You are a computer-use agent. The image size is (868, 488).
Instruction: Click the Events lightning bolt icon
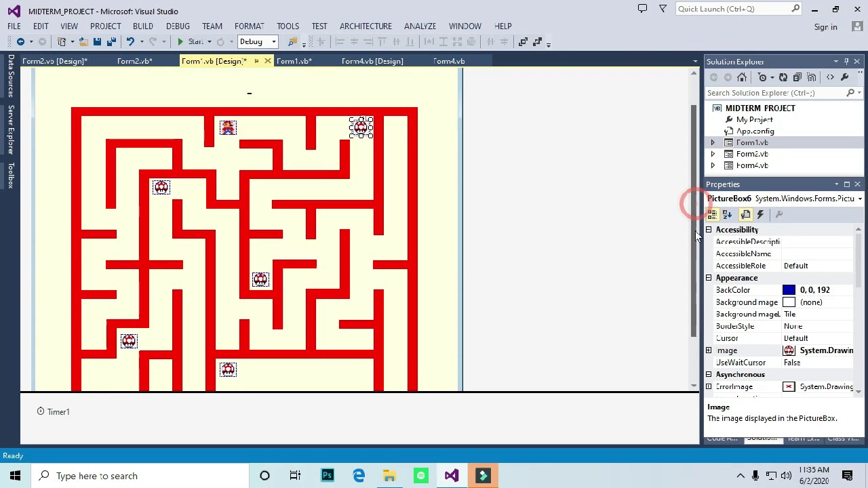click(760, 215)
